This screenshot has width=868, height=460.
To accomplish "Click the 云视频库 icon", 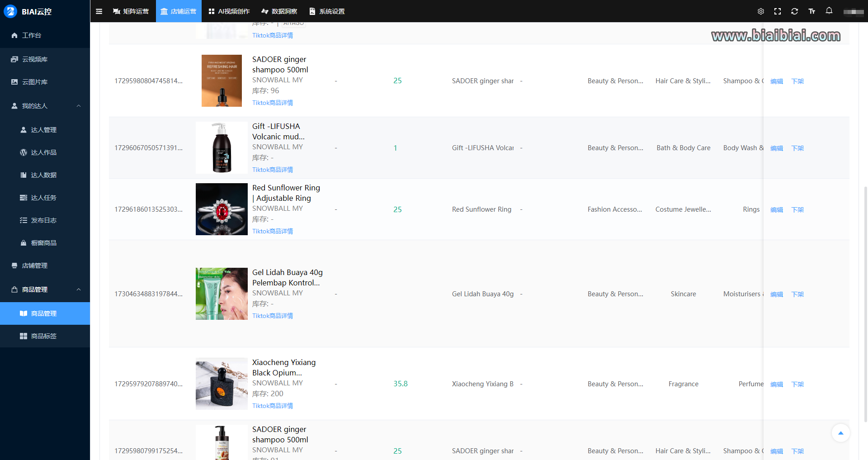I will (x=14, y=59).
